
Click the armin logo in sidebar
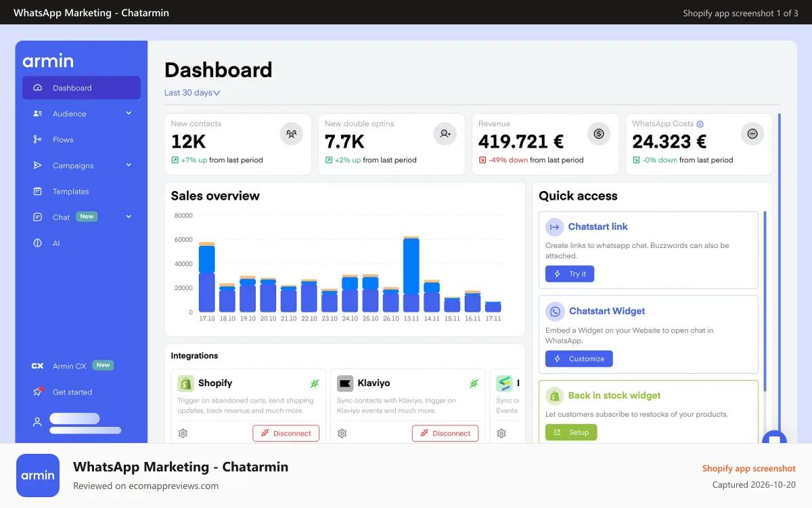47,61
